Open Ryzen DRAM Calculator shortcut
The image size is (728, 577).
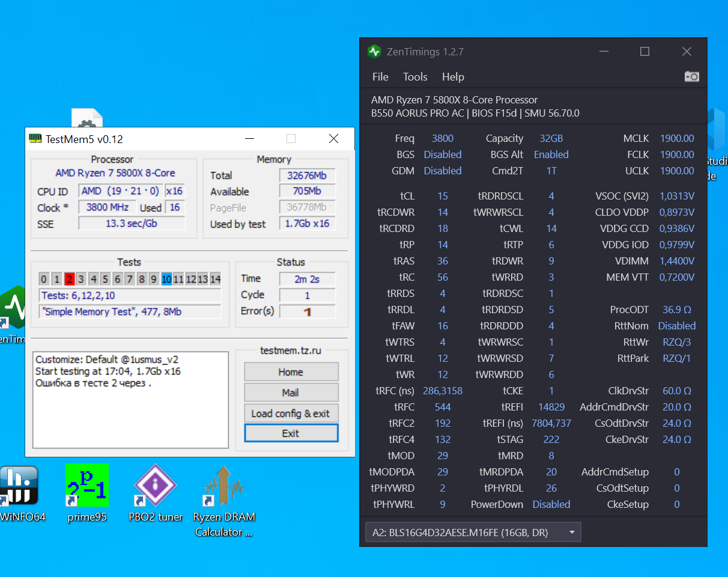click(x=224, y=501)
